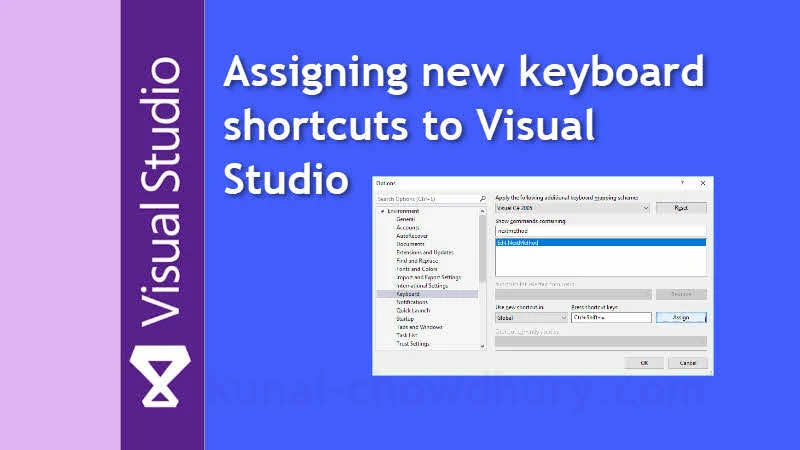Open Find and Replace settings
800x450 pixels.
point(417,261)
